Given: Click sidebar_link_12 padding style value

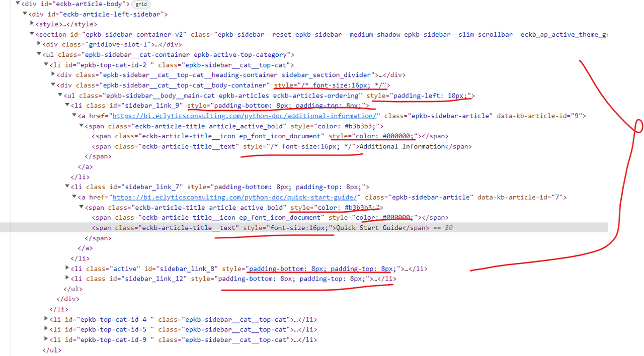Looking at the screenshot, I should tap(291, 279).
